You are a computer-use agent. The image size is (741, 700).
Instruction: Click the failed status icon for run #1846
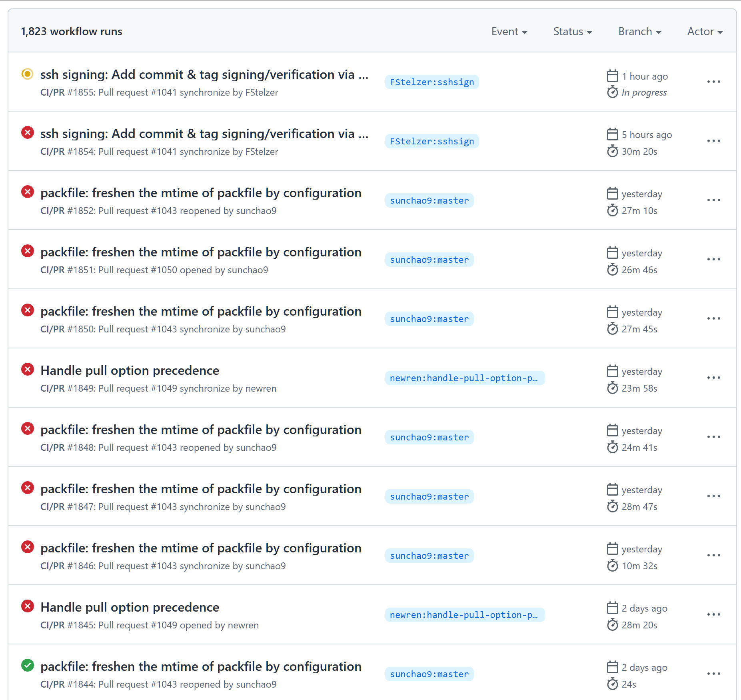pyautogui.click(x=27, y=547)
